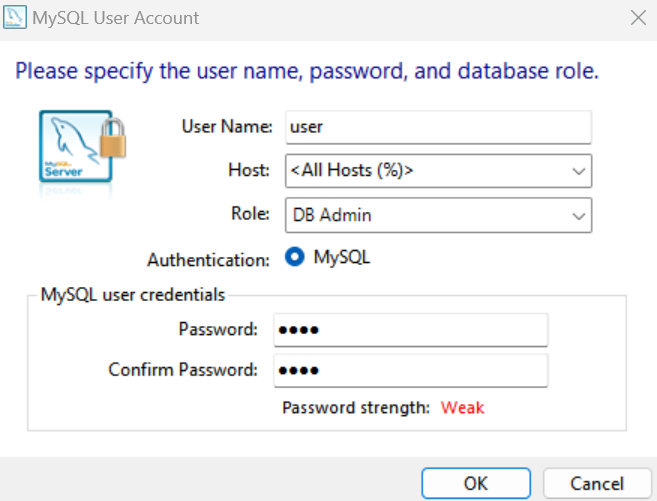Click the 'MySQL user credentials' group label
The height and width of the screenshot is (501, 657).
coord(133,295)
